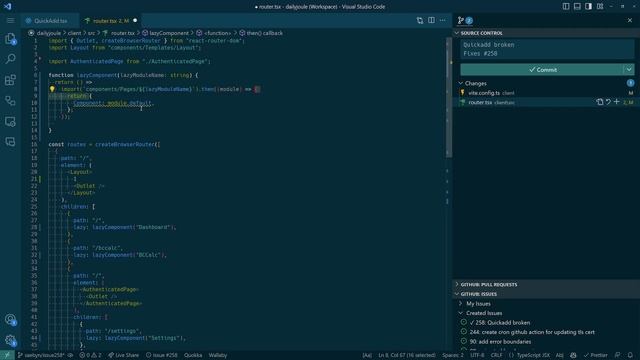Open router.tsx file from Changes row
The height and width of the screenshot is (360, 640).
coord(600,102)
